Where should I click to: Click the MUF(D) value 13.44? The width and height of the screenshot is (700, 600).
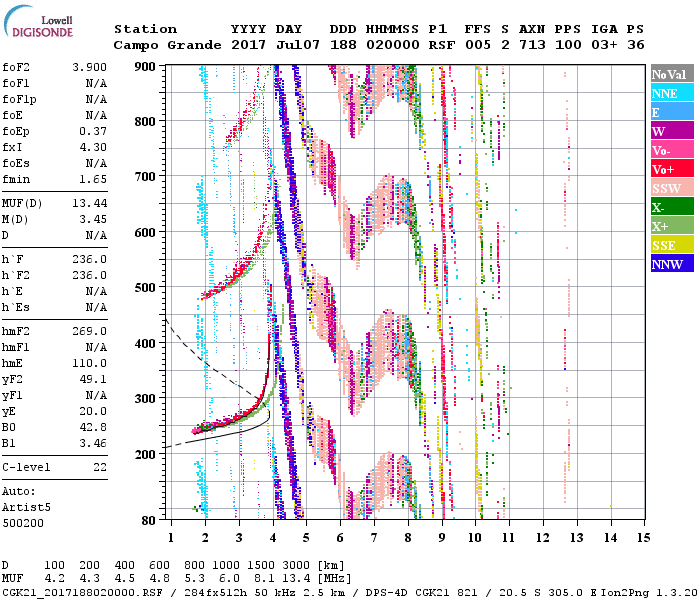90,201
